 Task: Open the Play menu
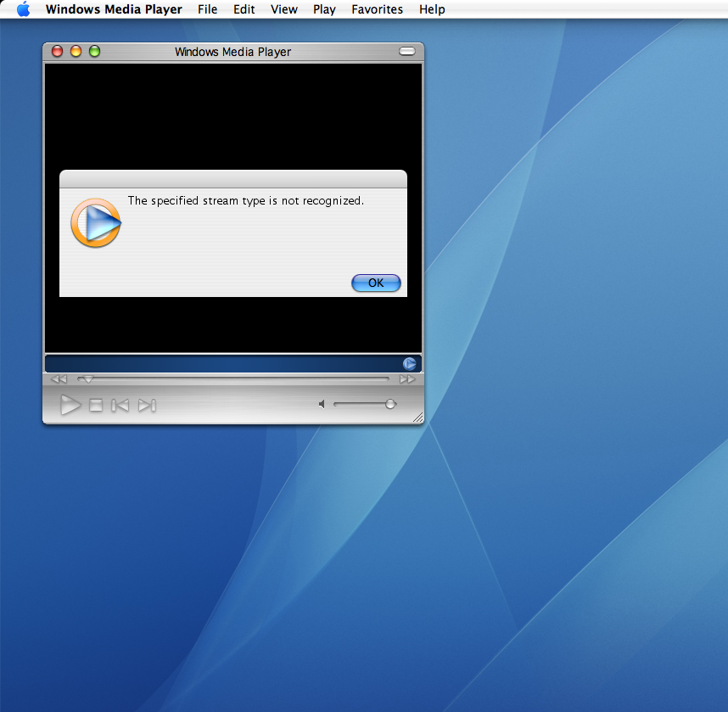pyautogui.click(x=324, y=9)
